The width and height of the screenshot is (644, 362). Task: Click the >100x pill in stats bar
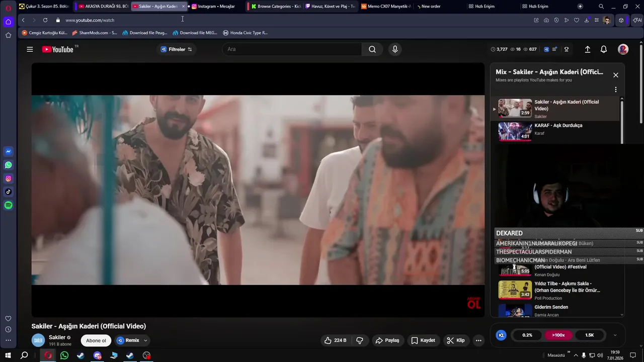tap(558, 335)
